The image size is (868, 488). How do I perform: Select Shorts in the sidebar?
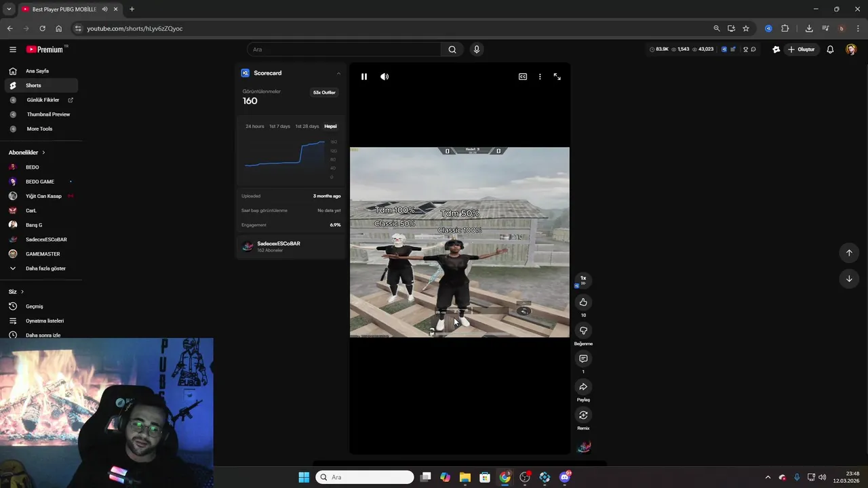tap(42, 85)
